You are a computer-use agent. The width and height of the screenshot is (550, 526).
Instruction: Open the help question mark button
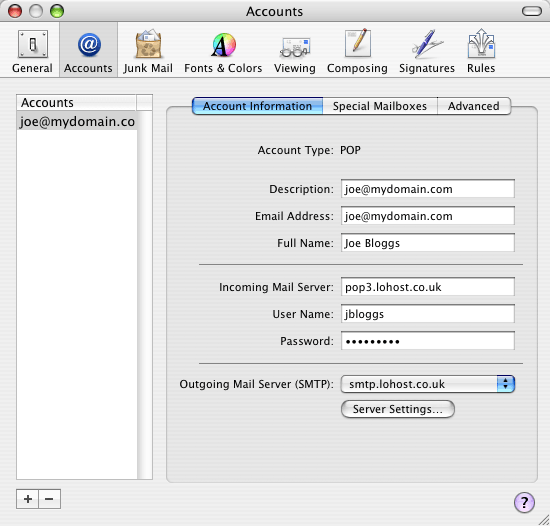[524, 503]
